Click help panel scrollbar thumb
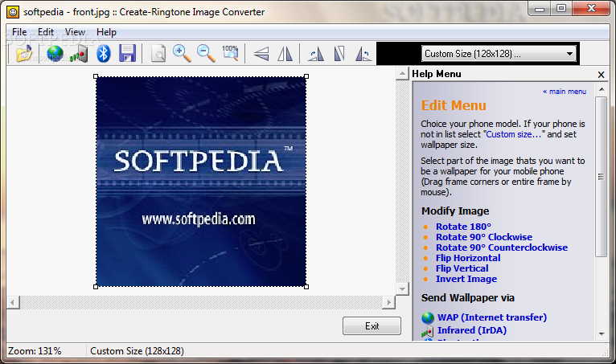 [602, 177]
